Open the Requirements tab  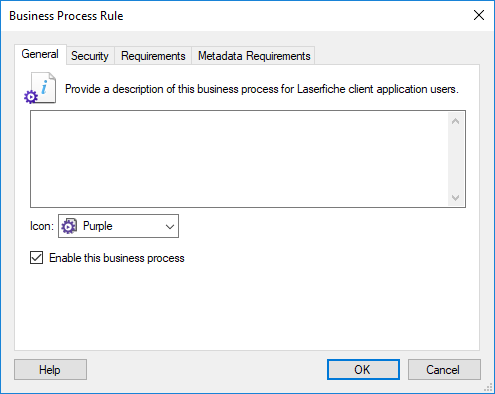click(x=153, y=56)
